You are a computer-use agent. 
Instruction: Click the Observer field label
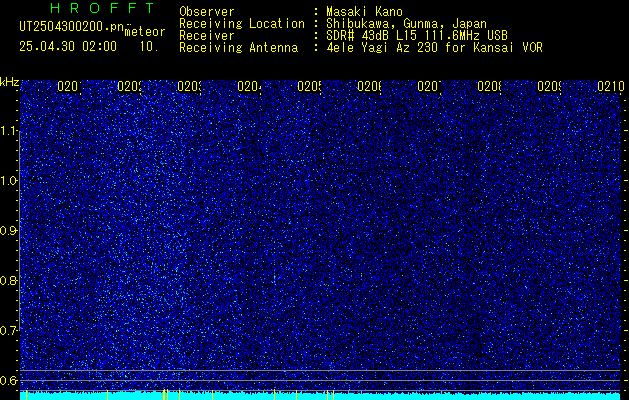click(x=207, y=12)
